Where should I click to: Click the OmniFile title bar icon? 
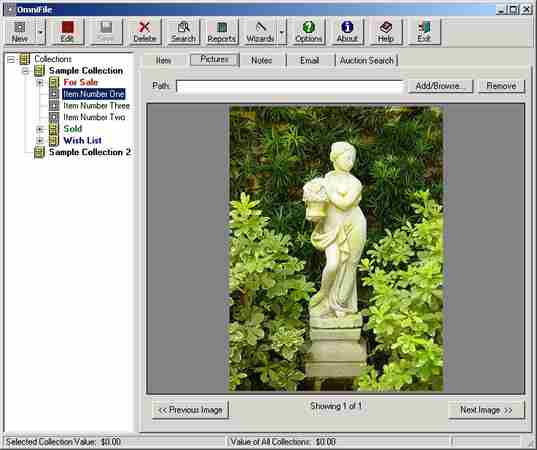pos(11,10)
